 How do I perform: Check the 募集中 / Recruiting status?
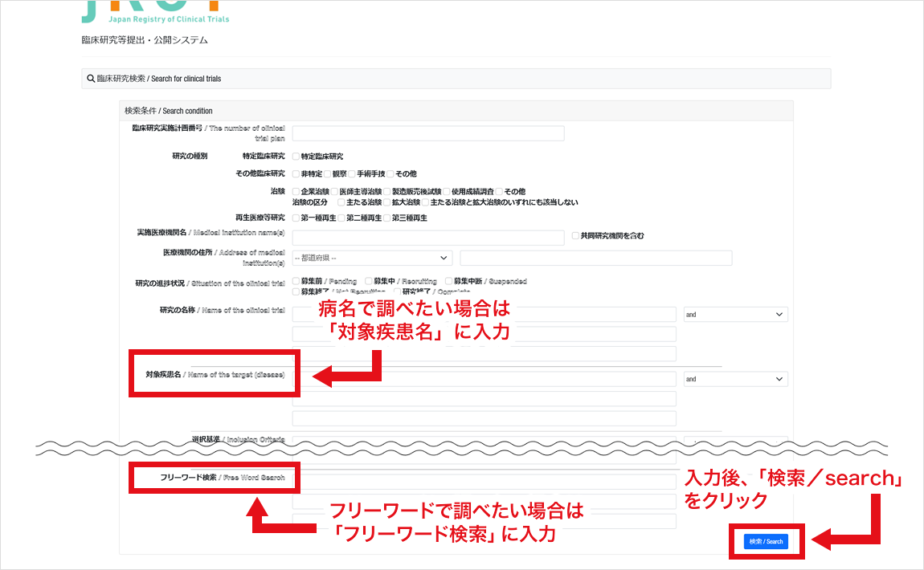tap(368, 281)
